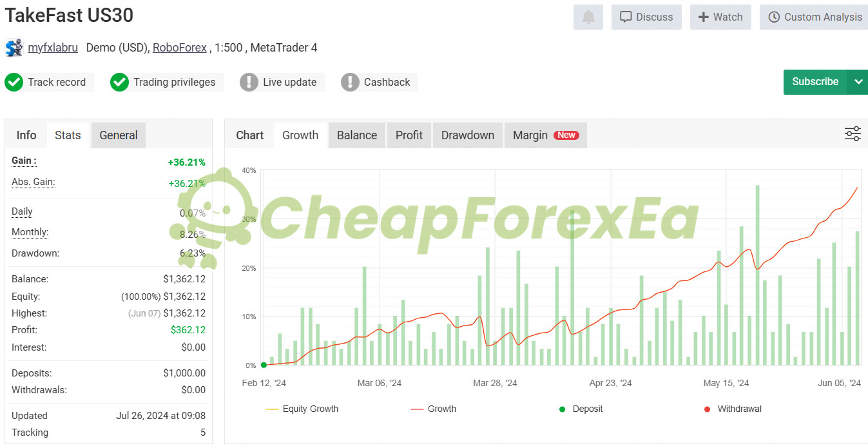Viewport: 868px width, 448px height.
Task: Click the Trading privileges label
Action: coord(175,82)
